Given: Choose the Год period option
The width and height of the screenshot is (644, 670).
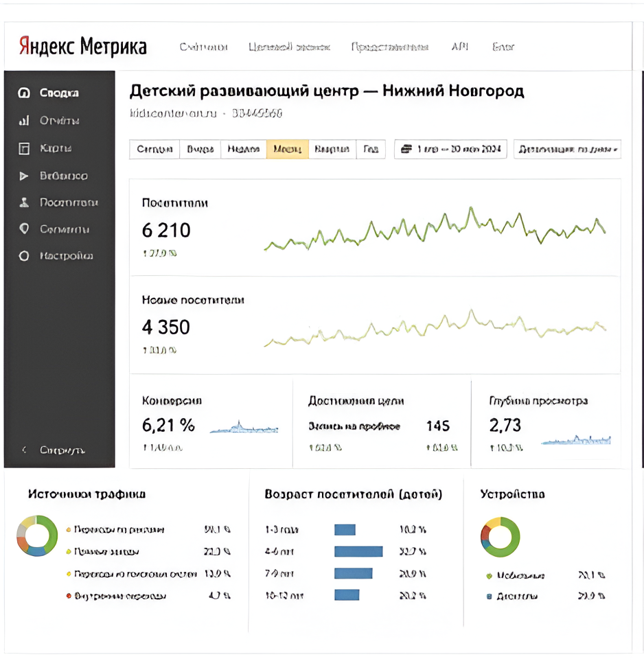Looking at the screenshot, I should 371,149.
